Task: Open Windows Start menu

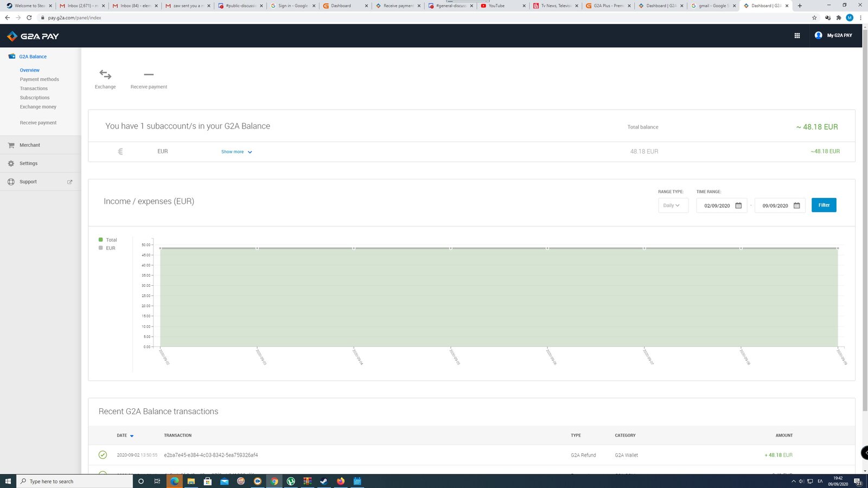Action: (x=8, y=481)
